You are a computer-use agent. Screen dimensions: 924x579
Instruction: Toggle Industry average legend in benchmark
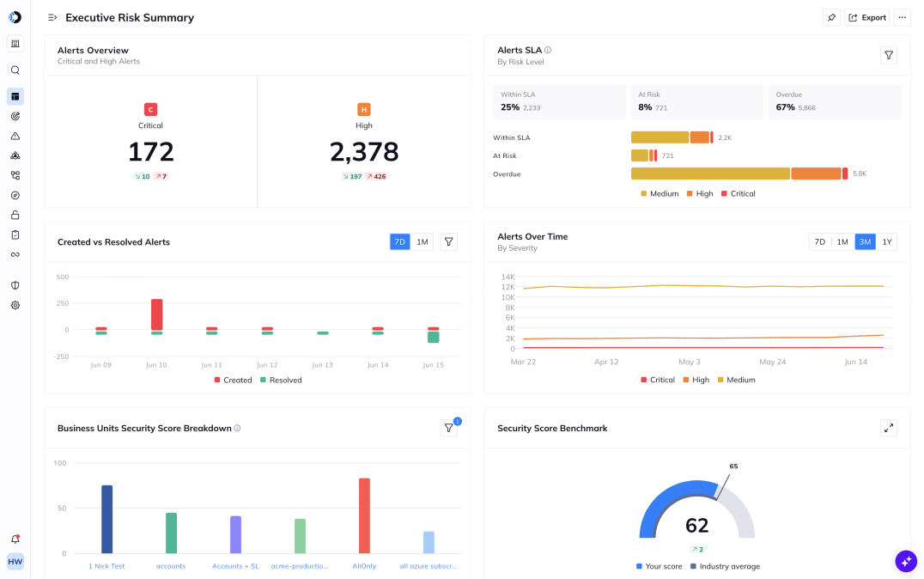pyautogui.click(x=726, y=566)
